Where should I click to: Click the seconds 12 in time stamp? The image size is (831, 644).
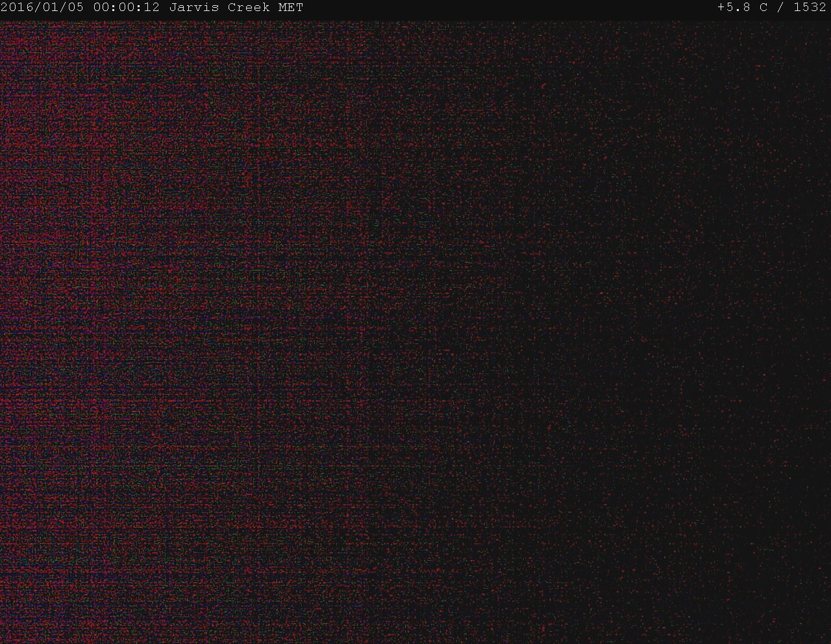152,8
